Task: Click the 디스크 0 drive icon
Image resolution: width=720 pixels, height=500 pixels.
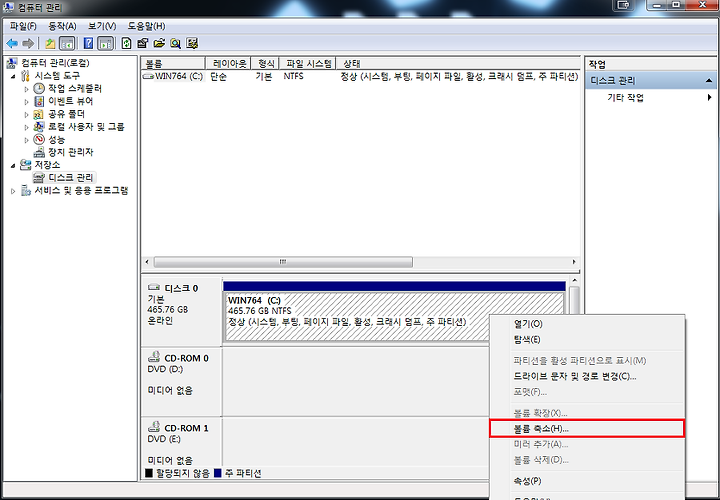Action: (154, 287)
